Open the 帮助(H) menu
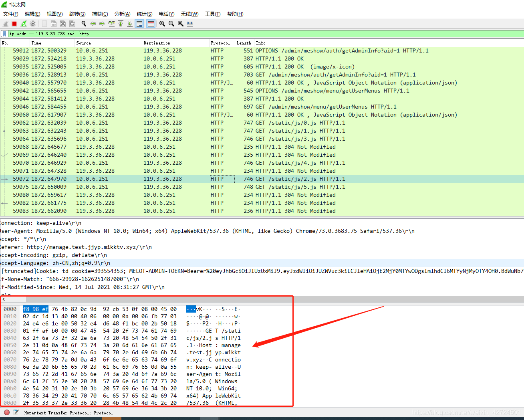The height and width of the screenshot is (420, 524). point(235,14)
